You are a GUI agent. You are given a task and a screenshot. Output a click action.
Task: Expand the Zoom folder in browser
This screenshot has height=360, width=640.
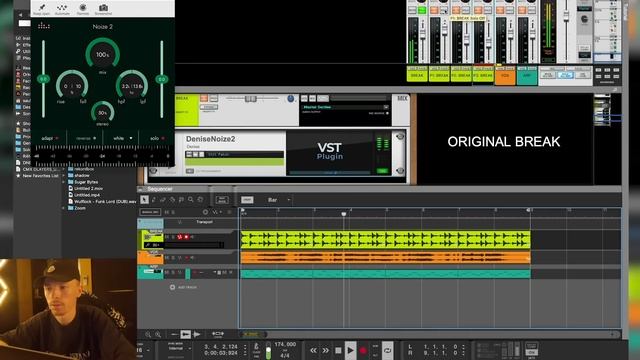63,208
